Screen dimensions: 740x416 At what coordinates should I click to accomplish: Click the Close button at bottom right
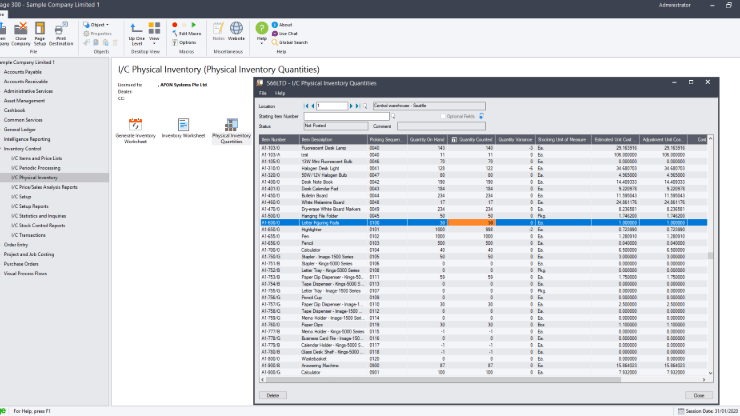[699, 395]
